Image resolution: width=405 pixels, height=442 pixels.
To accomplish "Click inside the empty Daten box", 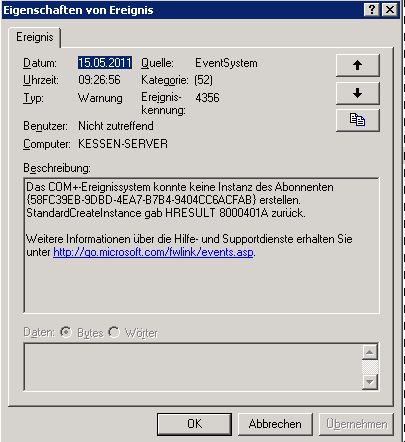I will coord(193,367).
